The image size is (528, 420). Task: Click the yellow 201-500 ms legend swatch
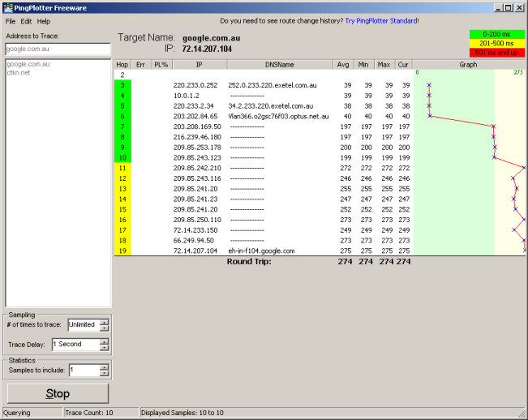tap(497, 44)
